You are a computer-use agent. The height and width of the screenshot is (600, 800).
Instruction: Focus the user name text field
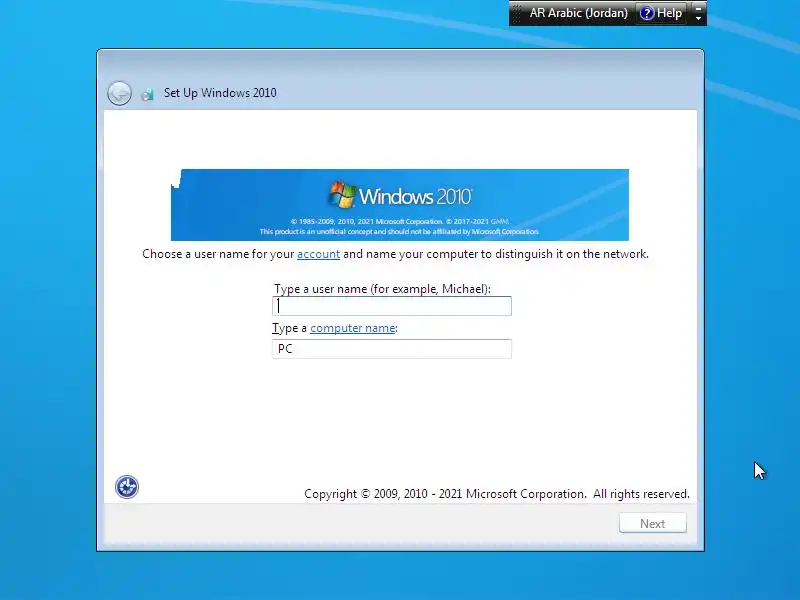(392, 306)
